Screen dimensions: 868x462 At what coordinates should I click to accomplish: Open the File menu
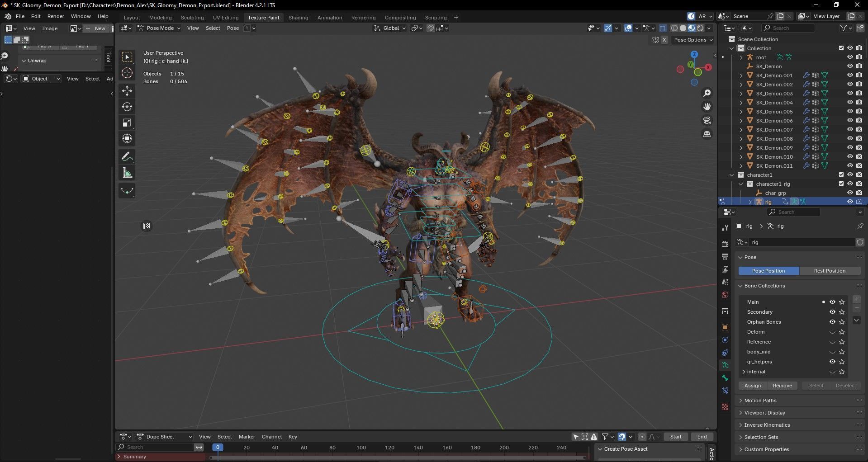coord(20,16)
